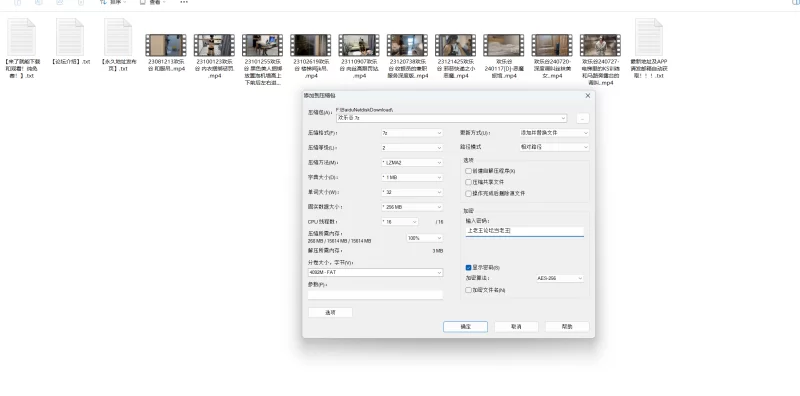The height and width of the screenshot is (396, 800).
Task: Open the Explorer toolbar more options (…) menu
Action: click(184, 3)
